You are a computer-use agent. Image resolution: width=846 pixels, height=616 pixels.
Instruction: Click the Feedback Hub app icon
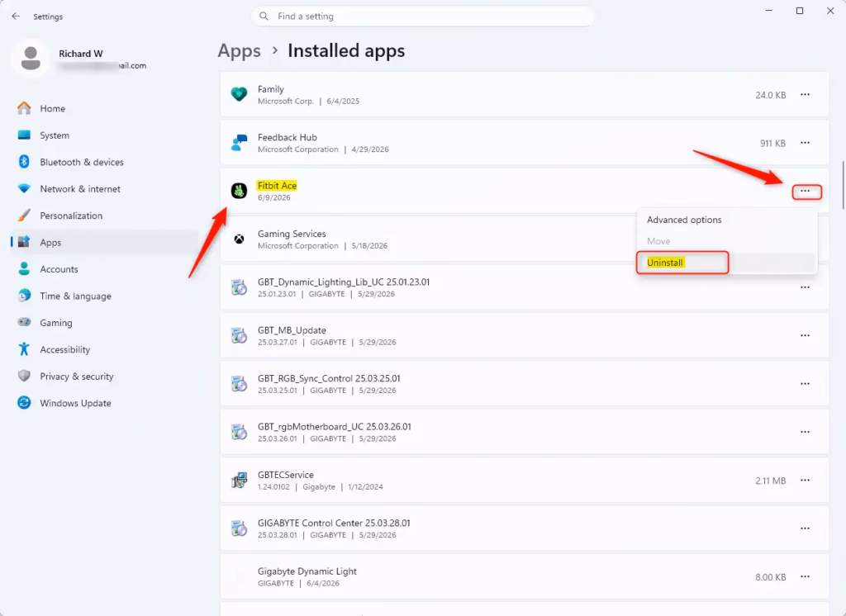[239, 142]
